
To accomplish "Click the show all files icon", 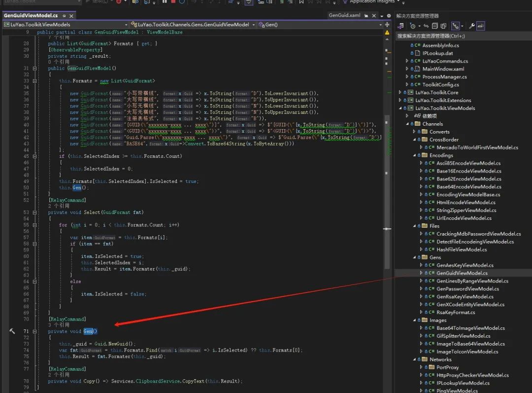I will click(x=444, y=26).
